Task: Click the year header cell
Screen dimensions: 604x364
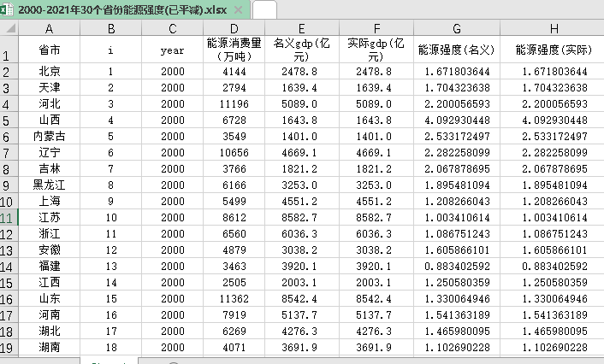Action: (x=173, y=50)
